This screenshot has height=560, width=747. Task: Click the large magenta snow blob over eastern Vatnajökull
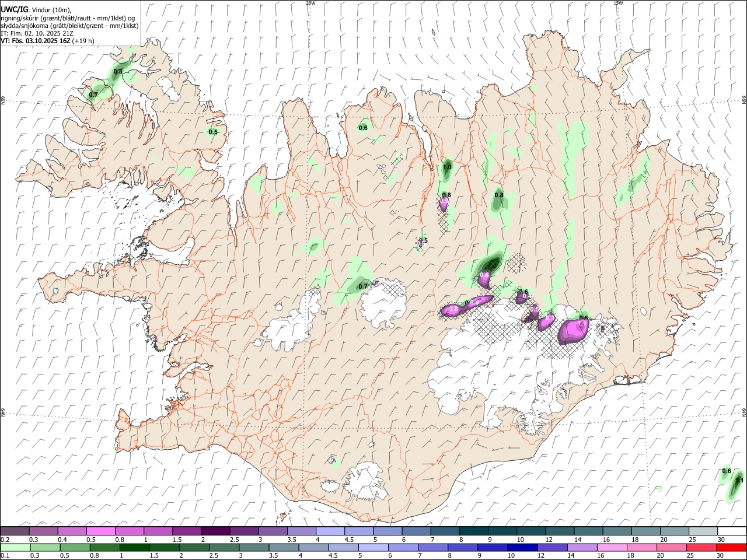pyautogui.click(x=573, y=331)
